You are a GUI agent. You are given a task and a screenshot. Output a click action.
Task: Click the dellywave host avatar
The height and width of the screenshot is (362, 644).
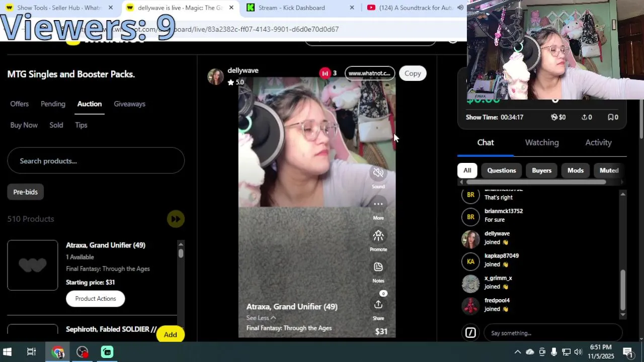click(x=215, y=76)
